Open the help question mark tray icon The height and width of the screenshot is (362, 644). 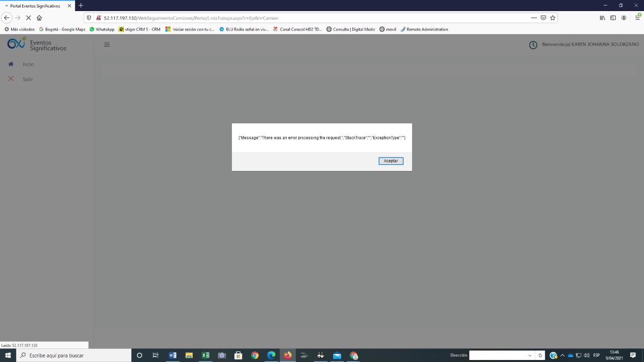click(x=553, y=355)
